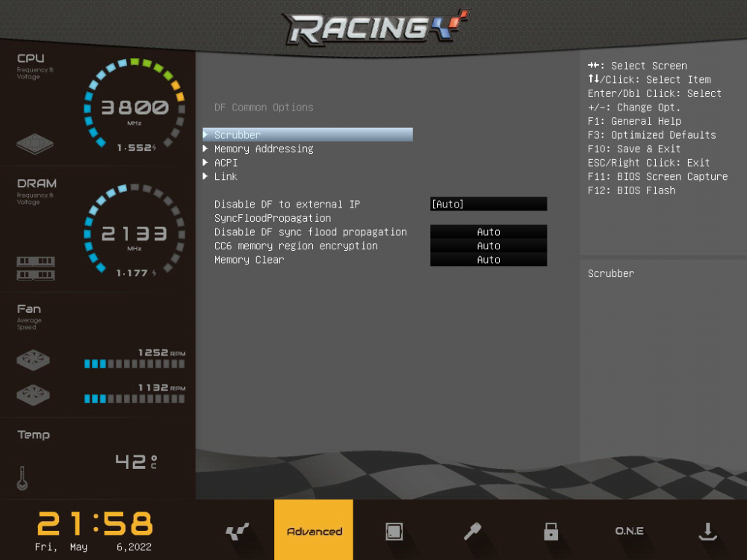
Task: Open the Save & Exit download-arrow icon
Action: 707,531
